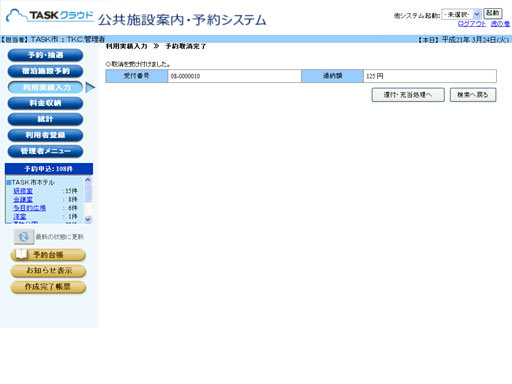Select the 料金収納 menu item

(45, 103)
